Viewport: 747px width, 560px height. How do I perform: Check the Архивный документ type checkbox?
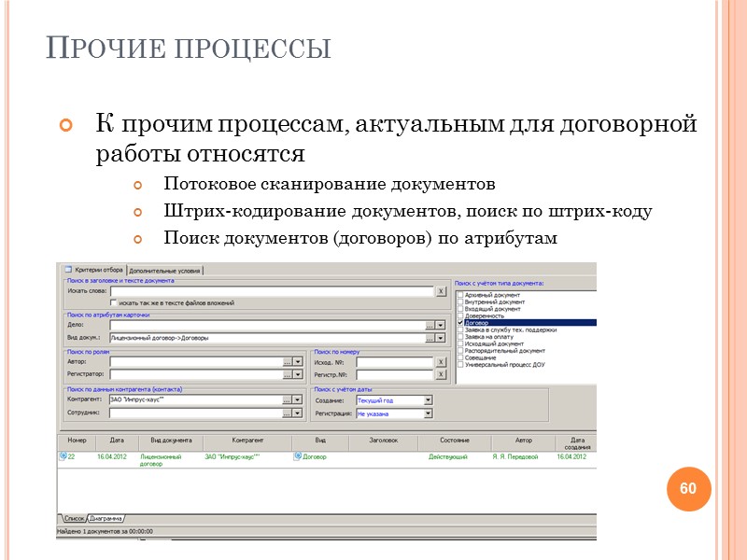460,294
